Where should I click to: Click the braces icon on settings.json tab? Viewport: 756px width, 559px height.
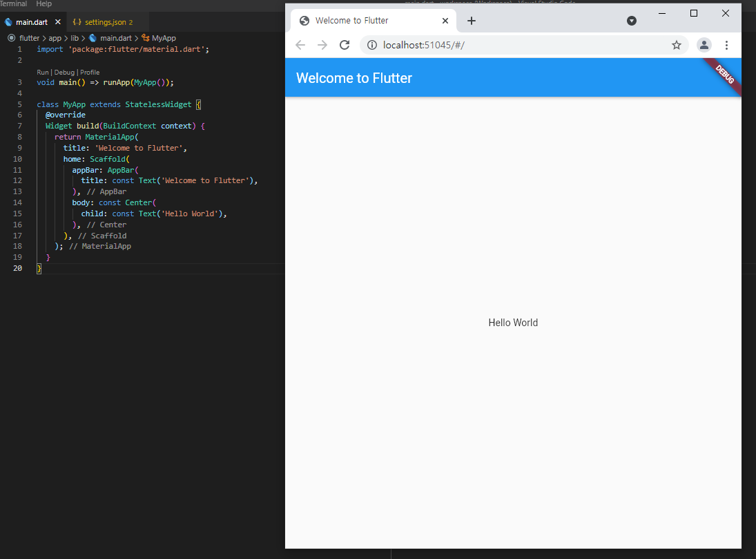77,22
